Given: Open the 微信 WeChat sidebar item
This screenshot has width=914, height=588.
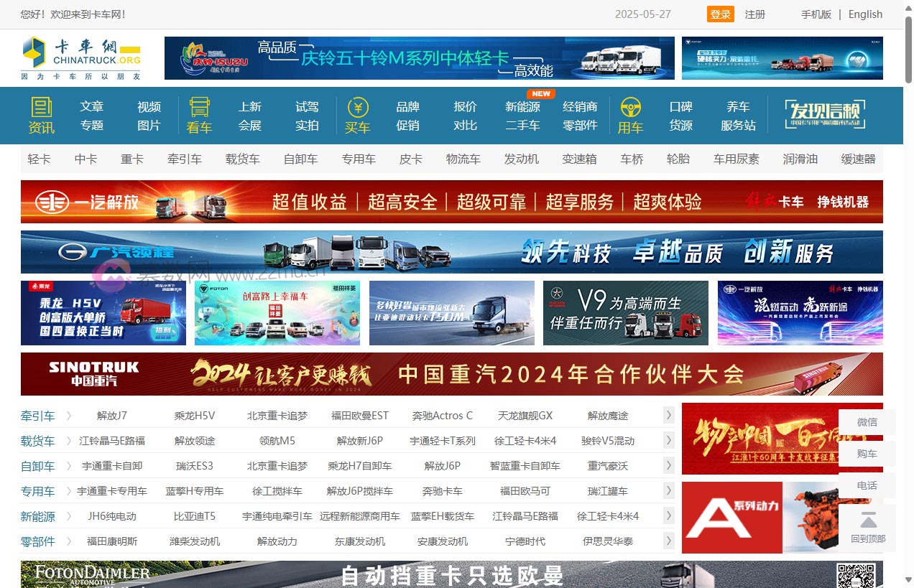Looking at the screenshot, I should 867,421.
